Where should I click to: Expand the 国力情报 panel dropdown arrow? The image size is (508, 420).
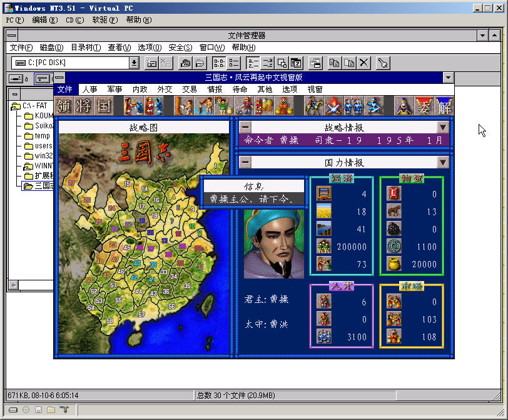pyautogui.click(x=443, y=162)
